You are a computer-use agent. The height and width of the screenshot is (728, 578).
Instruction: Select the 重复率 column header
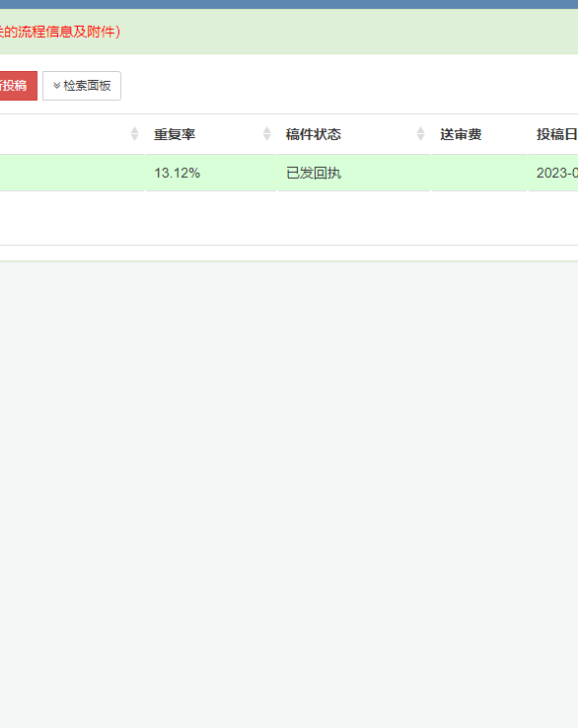tap(175, 134)
